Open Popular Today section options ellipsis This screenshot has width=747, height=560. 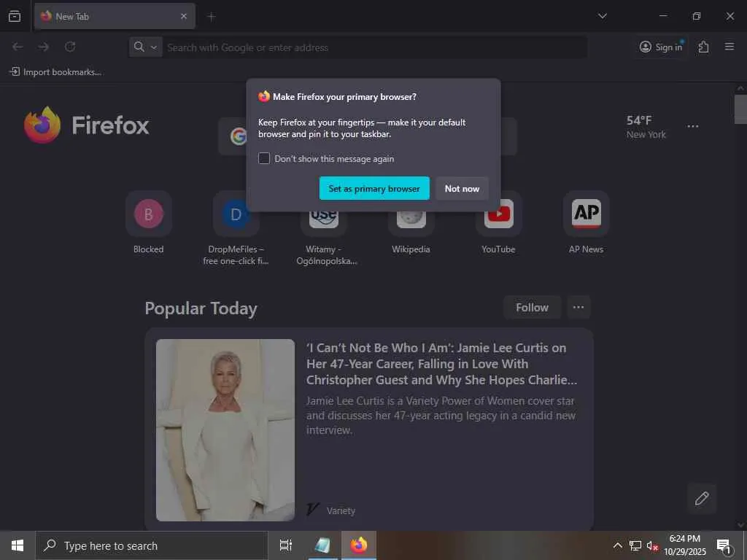click(578, 308)
